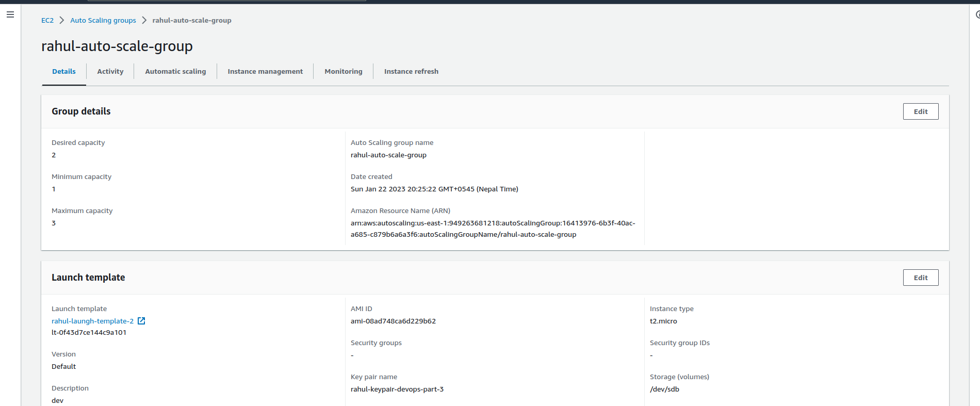Click the Description value "dev"
The height and width of the screenshot is (406, 980).
[x=57, y=400]
